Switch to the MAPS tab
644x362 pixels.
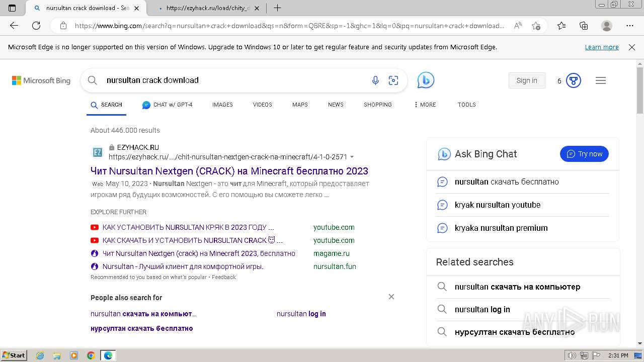pos(300,105)
